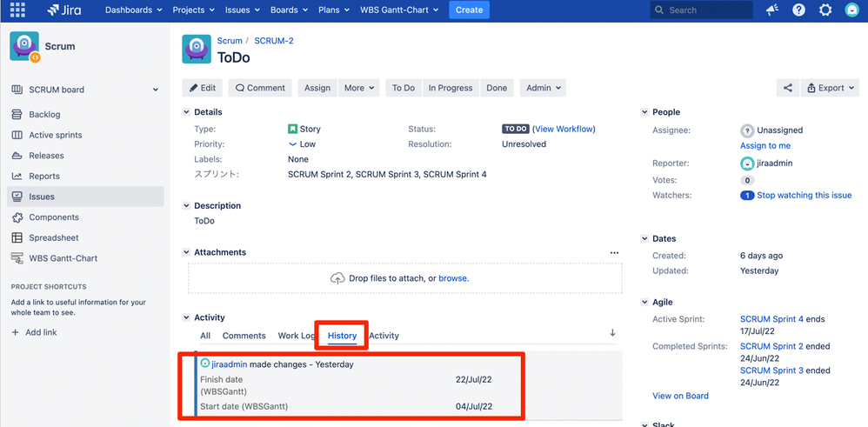The width and height of the screenshot is (868, 427).
Task: Click the To Do transition button
Action: [404, 88]
